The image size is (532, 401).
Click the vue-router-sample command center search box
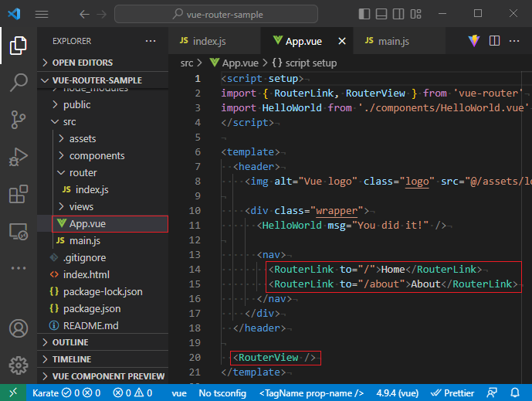(x=216, y=14)
